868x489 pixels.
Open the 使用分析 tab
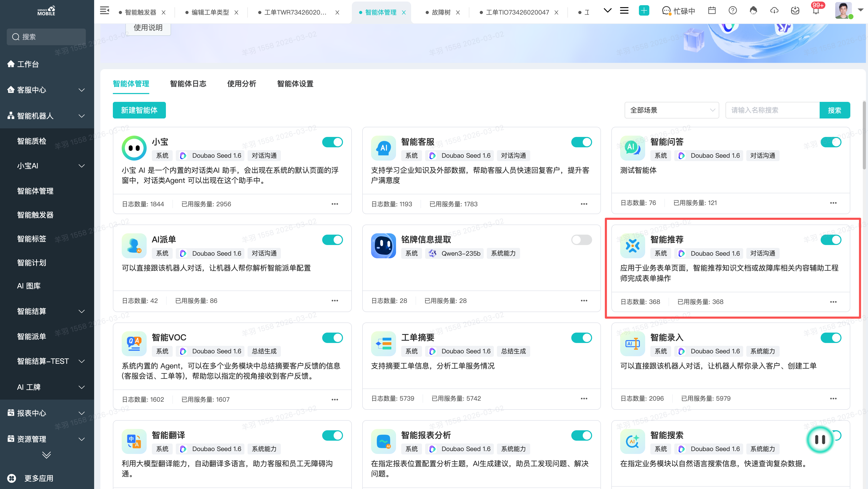pyautogui.click(x=242, y=84)
